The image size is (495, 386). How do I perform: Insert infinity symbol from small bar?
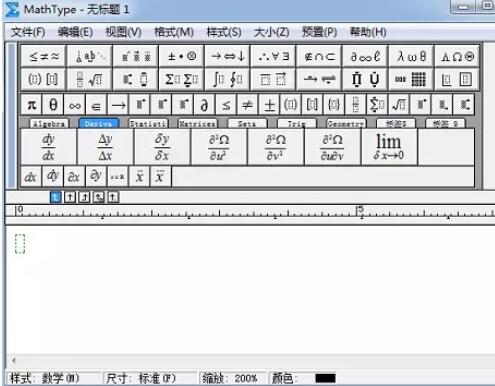point(74,105)
